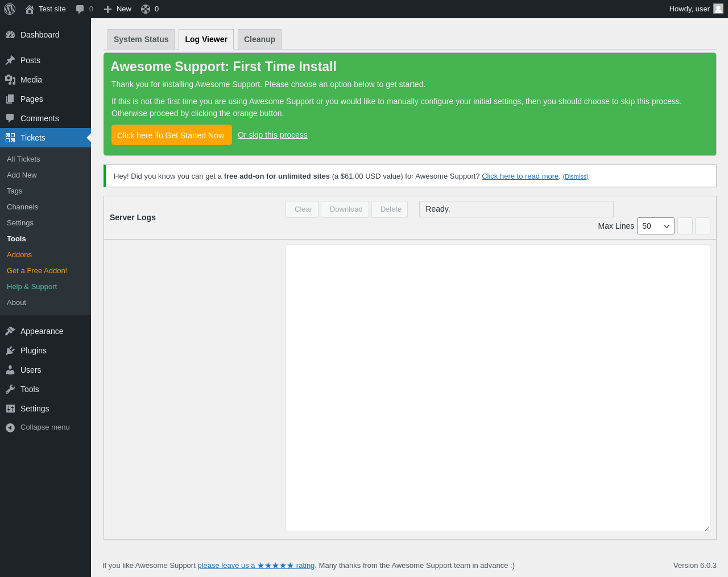Open Pages via its document icon

click(10, 99)
